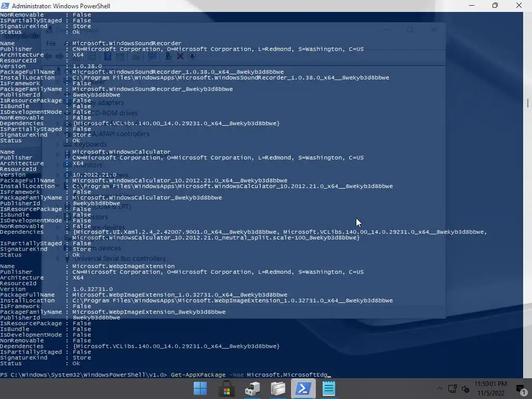532x399 pixels.
Task: Open the Windows Start menu
Action: [200, 389]
